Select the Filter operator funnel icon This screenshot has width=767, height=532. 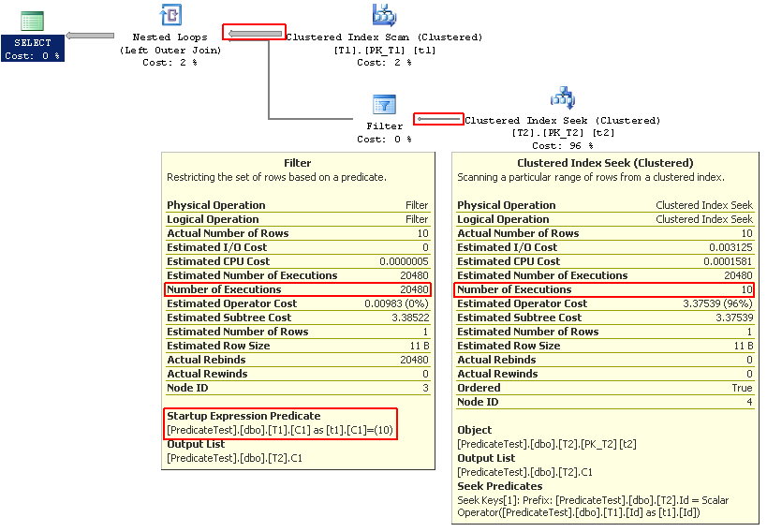(x=384, y=103)
